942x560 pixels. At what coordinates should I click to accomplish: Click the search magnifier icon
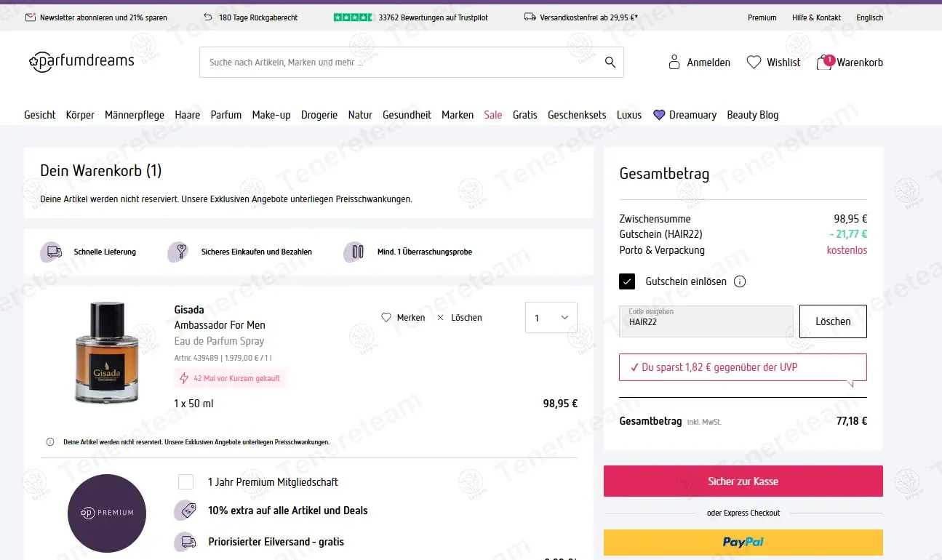pos(610,63)
